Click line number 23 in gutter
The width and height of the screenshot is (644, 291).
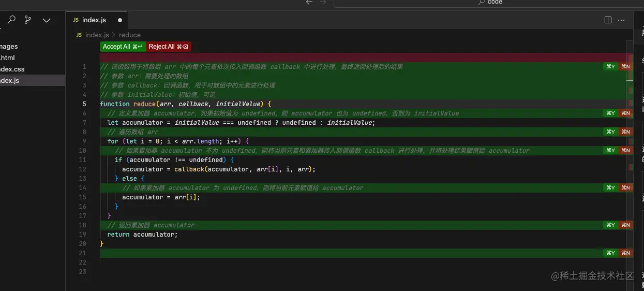83,271
